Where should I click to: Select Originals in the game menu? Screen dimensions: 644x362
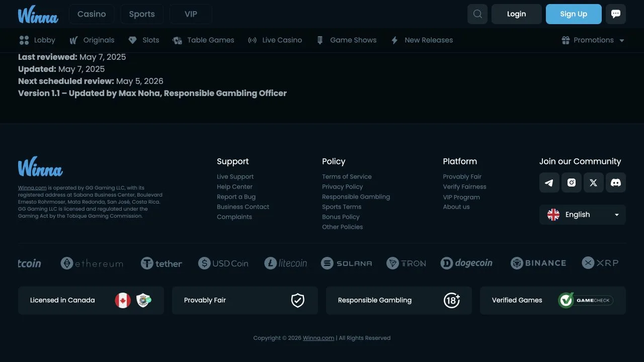92,40
